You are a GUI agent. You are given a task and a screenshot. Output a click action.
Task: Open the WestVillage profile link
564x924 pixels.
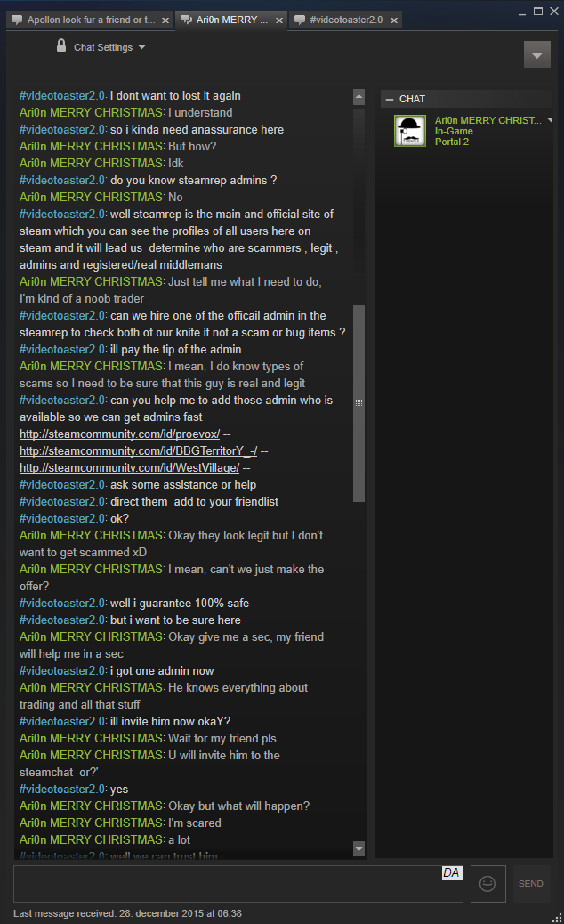point(130,468)
